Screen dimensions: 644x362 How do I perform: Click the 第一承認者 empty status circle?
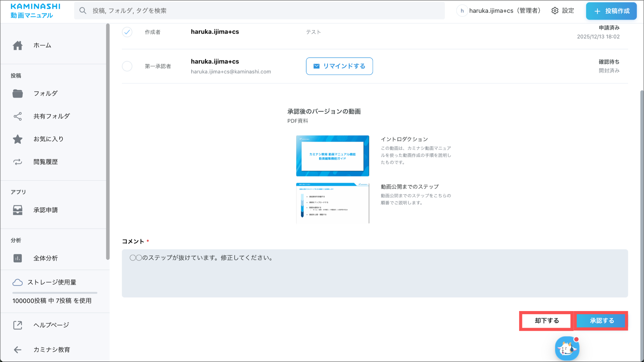point(127,66)
